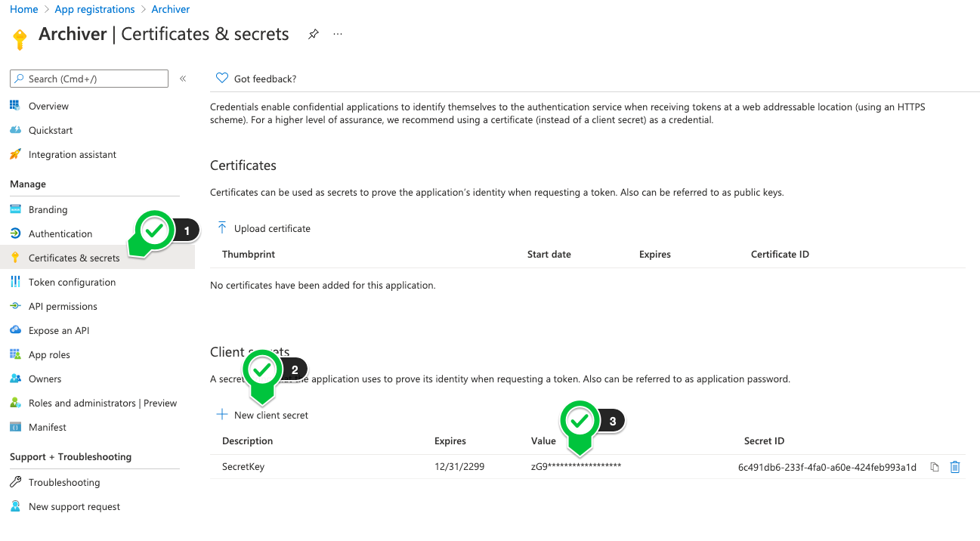Click the 6c491db6 secret ID text
980x541 pixels.
coord(827,467)
